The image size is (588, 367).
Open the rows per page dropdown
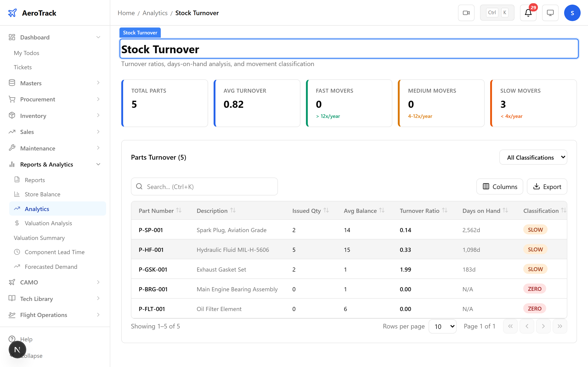(442, 326)
